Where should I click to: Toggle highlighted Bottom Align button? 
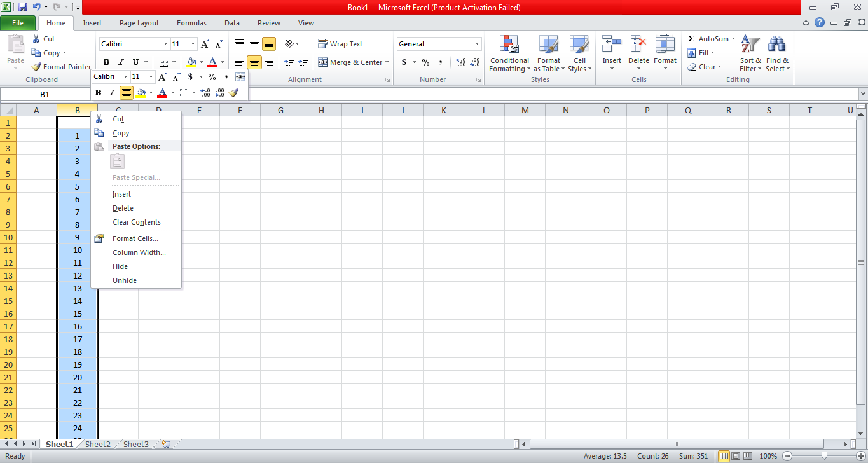269,44
